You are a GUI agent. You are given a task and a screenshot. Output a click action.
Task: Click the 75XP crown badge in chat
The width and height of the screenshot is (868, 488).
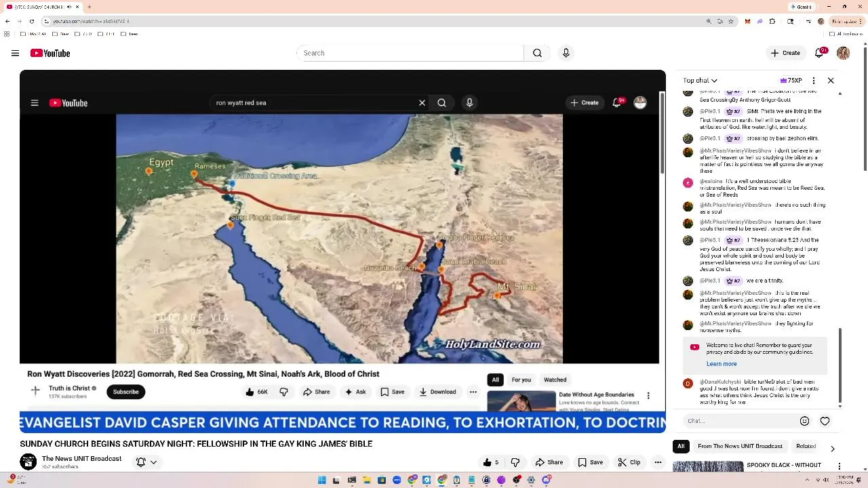click(x=790, y=80)
